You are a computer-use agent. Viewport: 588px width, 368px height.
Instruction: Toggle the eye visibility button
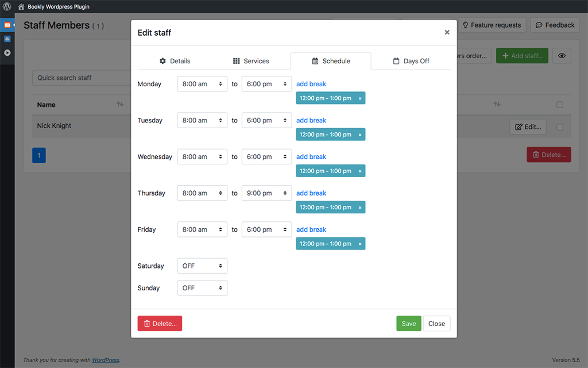click(x=562, y=56)
